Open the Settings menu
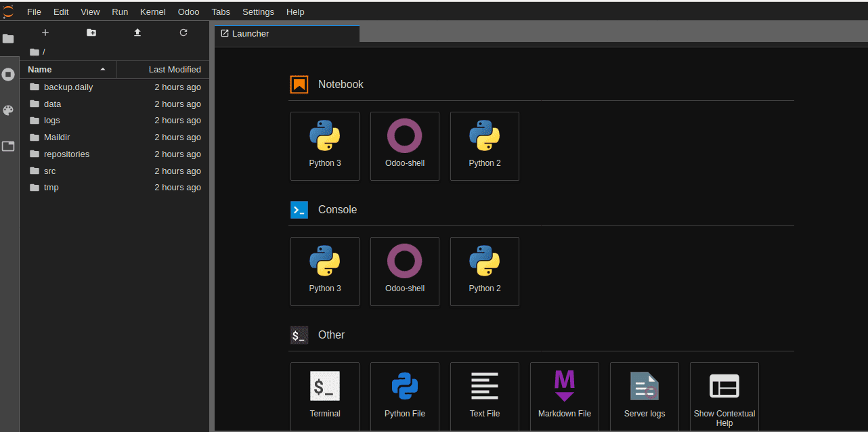Screen dimensions: 868x432 pos(258,12)
